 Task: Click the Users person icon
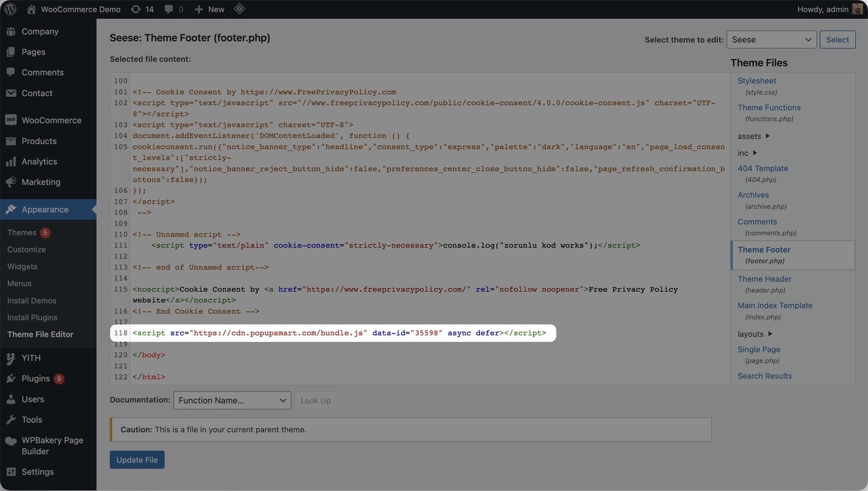(x=11, y=399)
